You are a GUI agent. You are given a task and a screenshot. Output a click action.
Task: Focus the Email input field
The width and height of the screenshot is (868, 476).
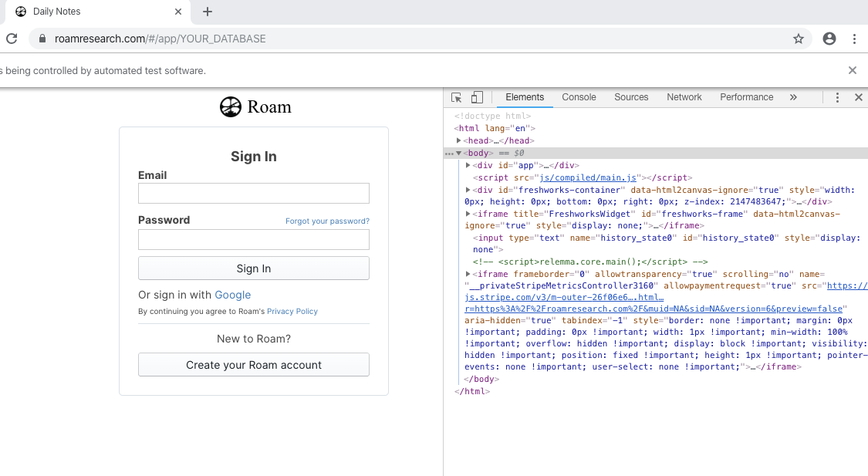pos(254,193)
